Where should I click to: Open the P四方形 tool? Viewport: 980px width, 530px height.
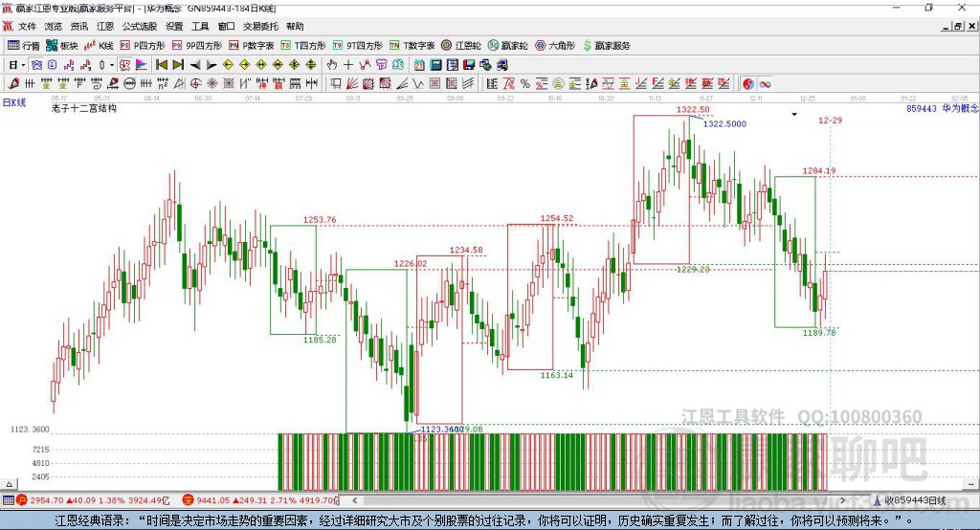pyautogui.click(x=143, y=46)
